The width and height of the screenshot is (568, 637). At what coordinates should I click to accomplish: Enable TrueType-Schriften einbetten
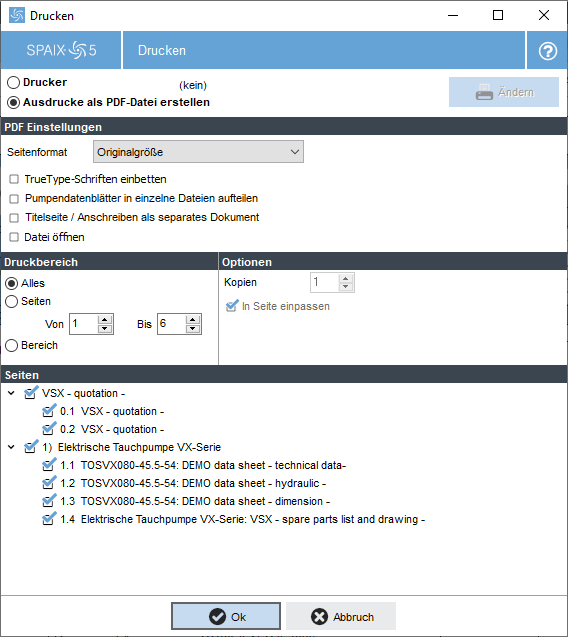(14, 179)
